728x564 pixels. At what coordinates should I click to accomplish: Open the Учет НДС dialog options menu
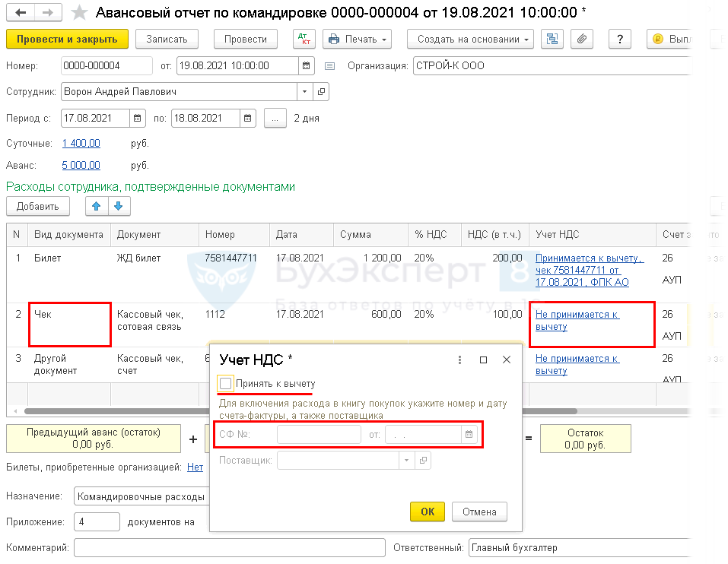[459, 360]
